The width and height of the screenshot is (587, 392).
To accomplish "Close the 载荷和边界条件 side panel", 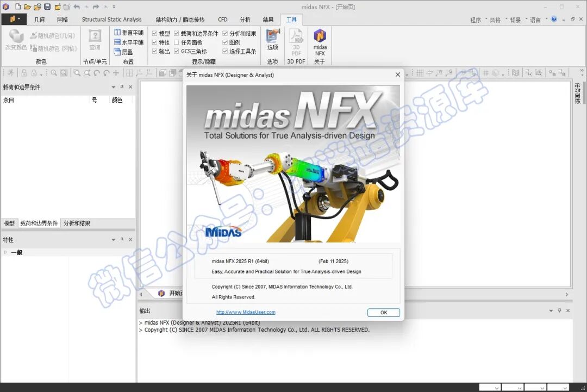I will pyautogui.click(x=130, y=87).
